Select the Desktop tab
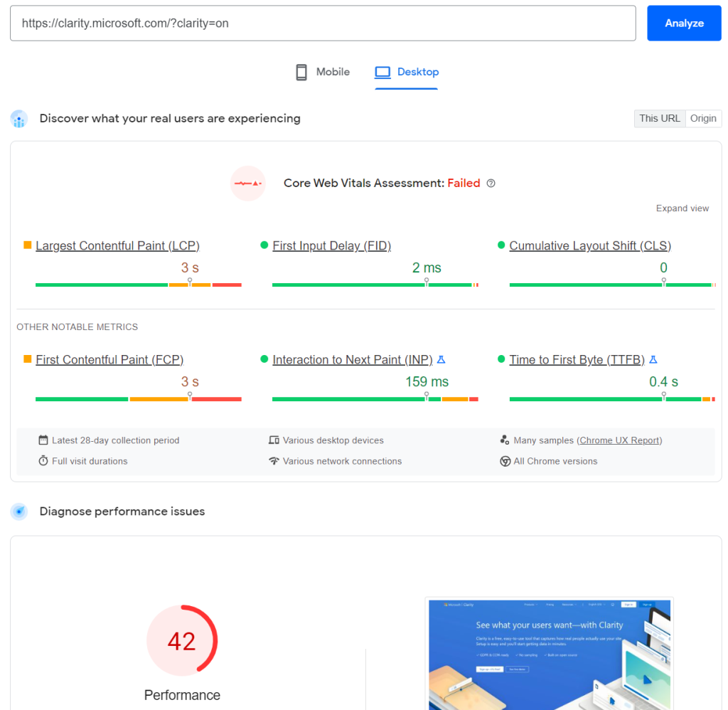This screenshot has height=710, width=728. click(407, 72)
